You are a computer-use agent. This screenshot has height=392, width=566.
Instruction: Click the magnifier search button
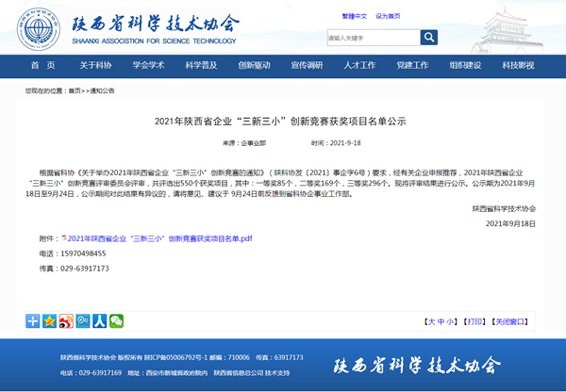click(429, 38)
